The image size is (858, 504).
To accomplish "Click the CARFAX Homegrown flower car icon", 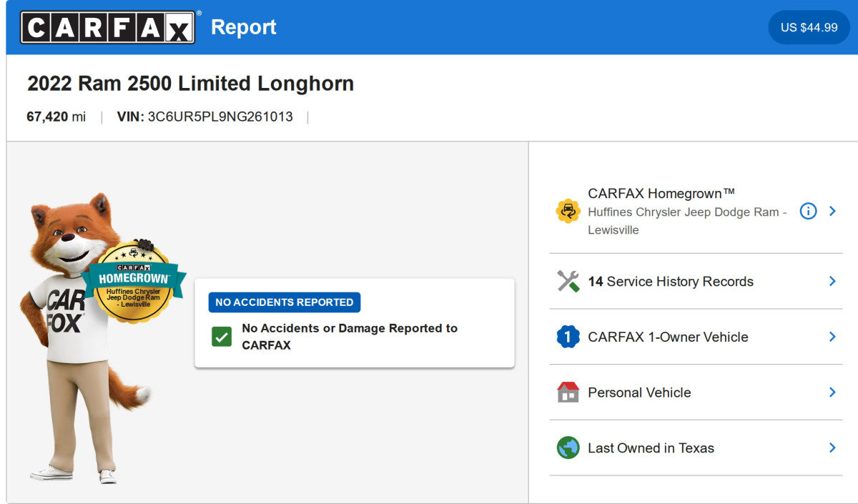I will [568, 211].
